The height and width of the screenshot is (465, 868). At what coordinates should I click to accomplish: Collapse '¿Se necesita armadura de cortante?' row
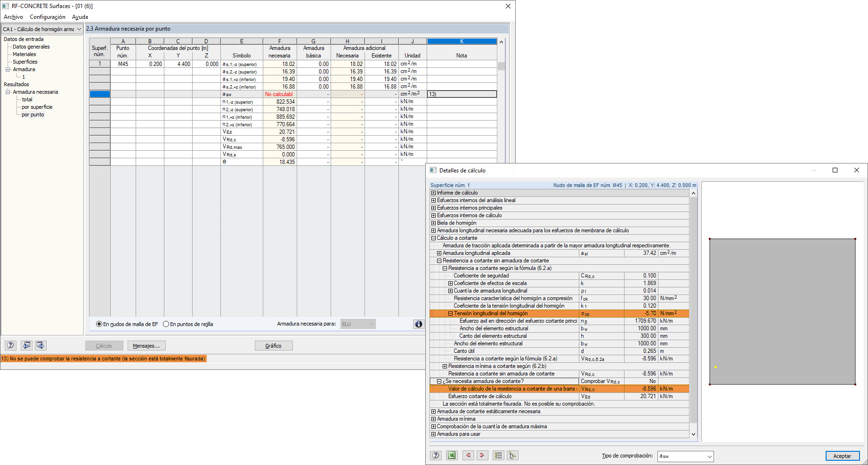click(439, 381)
